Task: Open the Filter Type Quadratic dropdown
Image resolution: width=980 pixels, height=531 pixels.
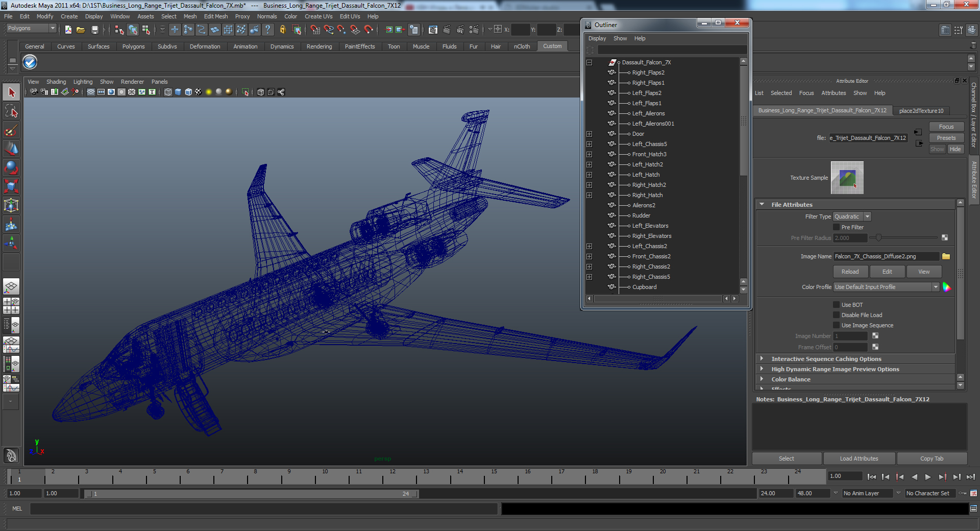Action: tap(852, 216)
